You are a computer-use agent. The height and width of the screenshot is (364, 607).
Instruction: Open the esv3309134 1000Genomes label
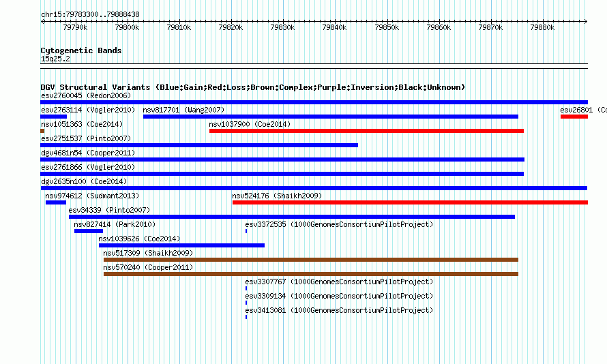(x=339, y=296)
